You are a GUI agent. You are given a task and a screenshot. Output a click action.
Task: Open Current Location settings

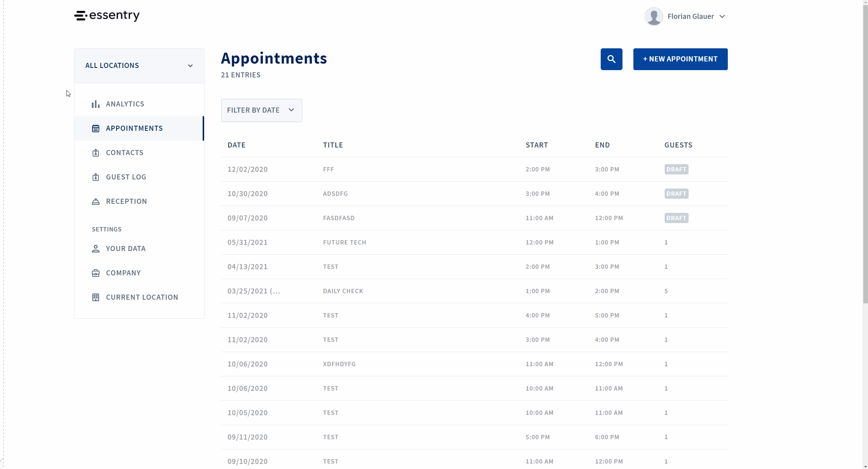pos(139,298)
